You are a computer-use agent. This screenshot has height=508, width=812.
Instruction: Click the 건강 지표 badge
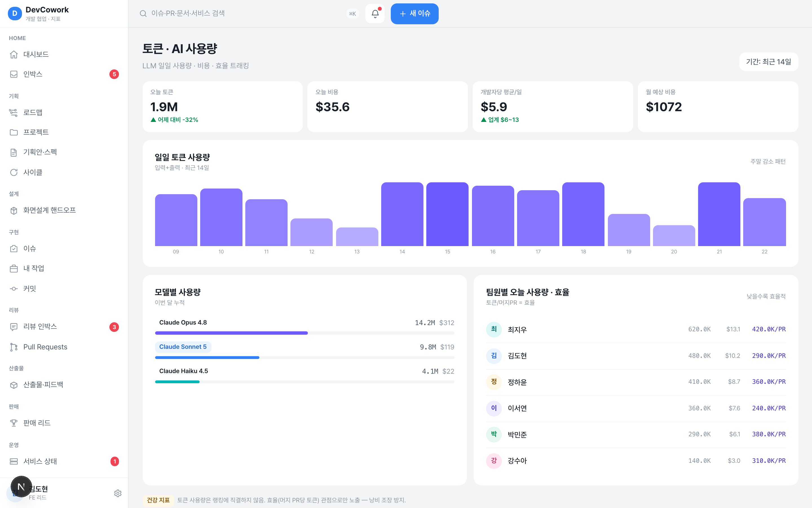point(158,500)
